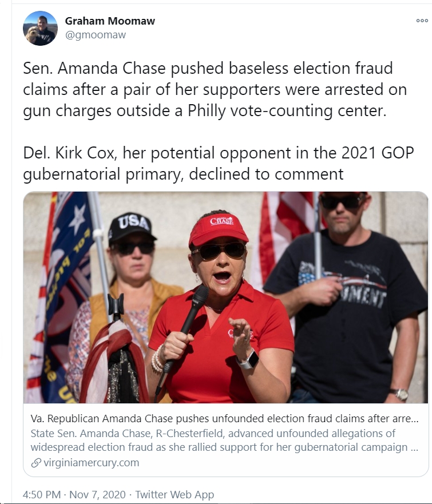
Task: Open the article headline "Va. Republican Amanda Chase pushes..."
Action: (x=224, y=419)
